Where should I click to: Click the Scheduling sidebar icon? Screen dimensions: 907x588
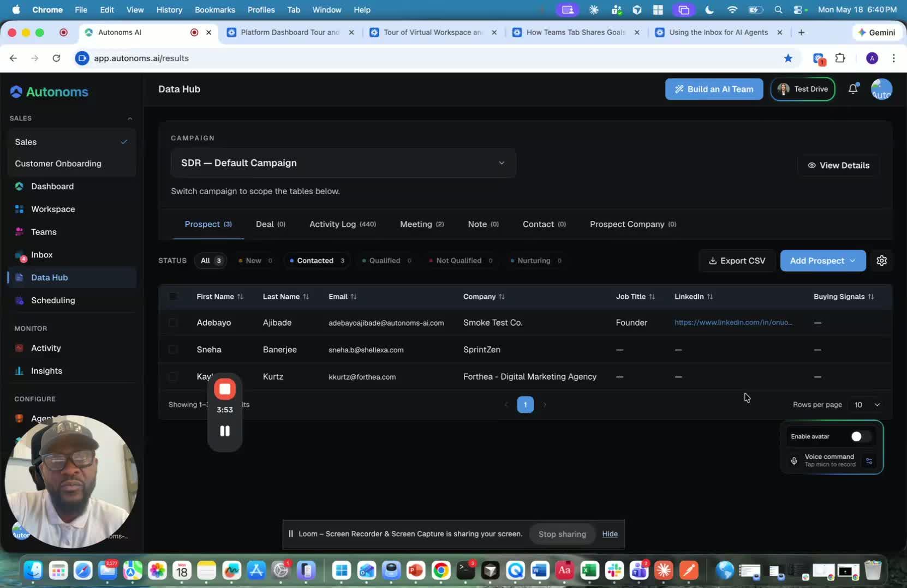(x=19, y=301)
